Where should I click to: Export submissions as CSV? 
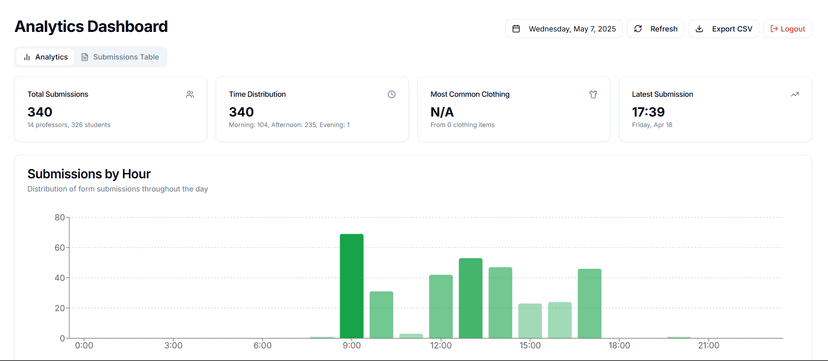724,29
